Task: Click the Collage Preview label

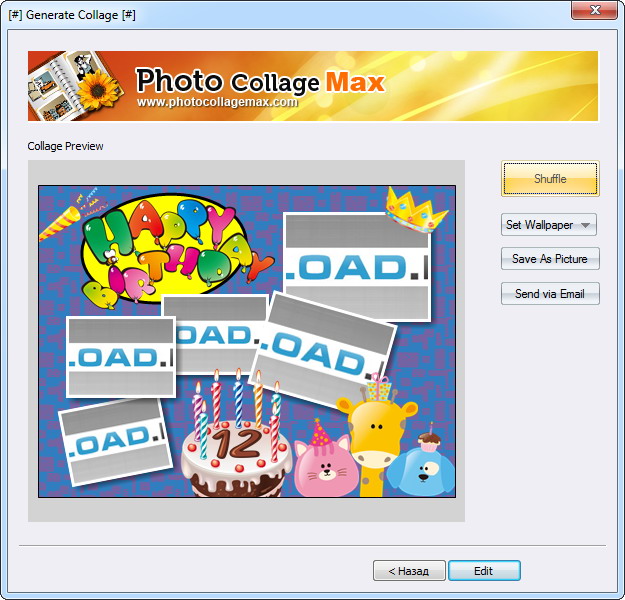Action: [x=65, y=146]
